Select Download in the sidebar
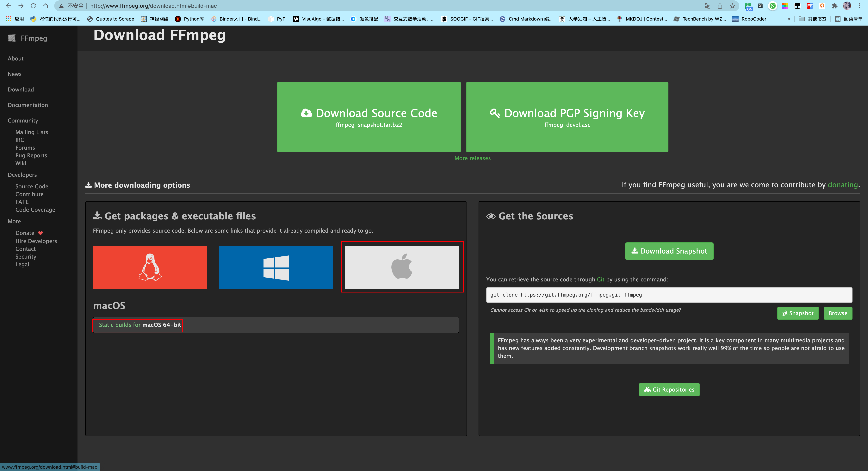868x471 pixels. coord(21,90)
